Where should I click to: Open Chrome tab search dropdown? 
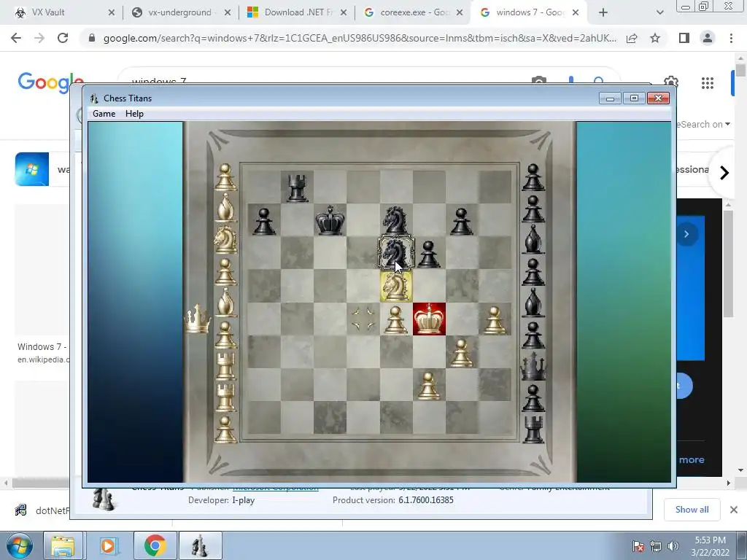[659, 12]
